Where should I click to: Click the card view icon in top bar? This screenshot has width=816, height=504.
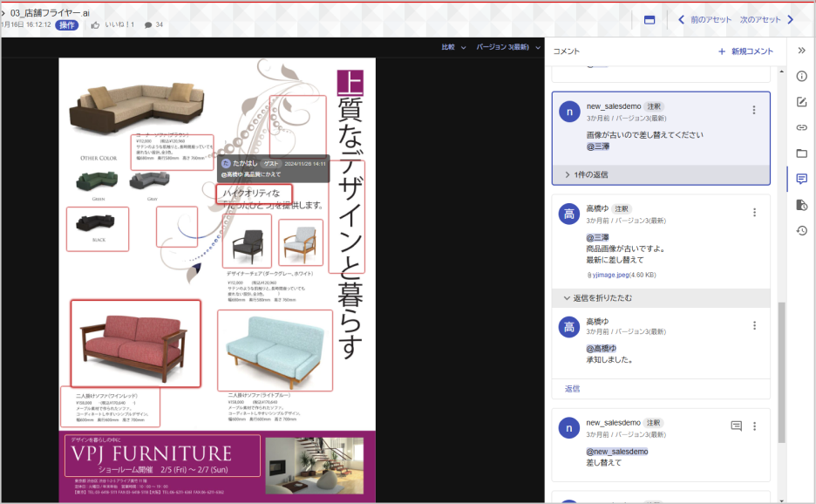649,19
